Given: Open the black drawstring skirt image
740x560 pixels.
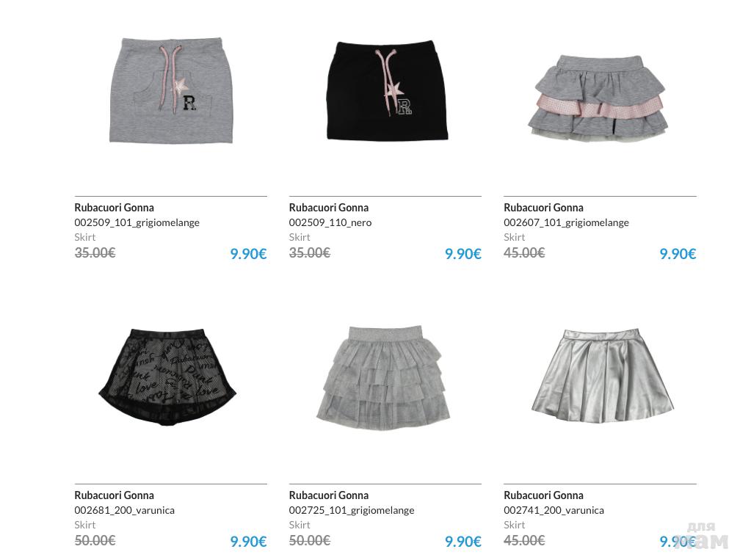Looking at the screenshot, I should coord(387,90).
